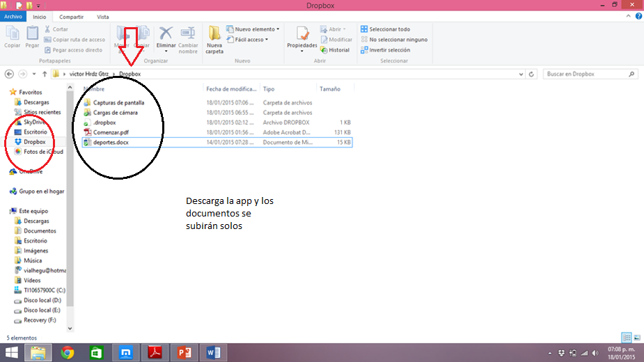Screen dimensions: 644x362
Task: Click the navigation pane vertical scrollbar
Action: pyautogui.click(x=70, y=202)
